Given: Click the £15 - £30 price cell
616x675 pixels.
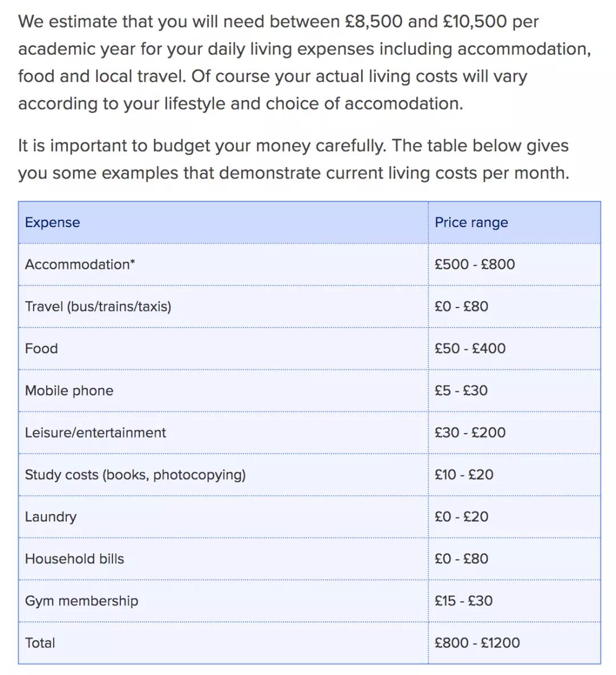Looking at the screenshot, I should (463, 601).
